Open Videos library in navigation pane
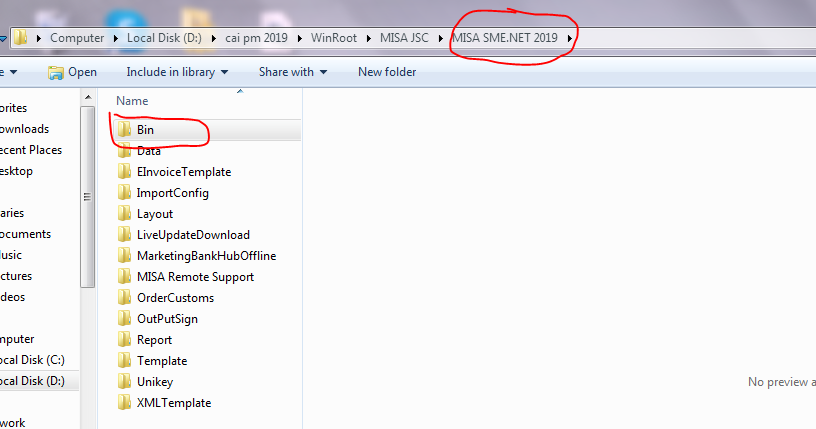The image size is (816, 429). [12, 297]
